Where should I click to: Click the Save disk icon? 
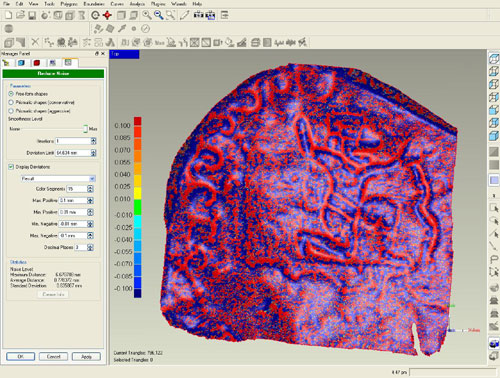pyautogui.click(x=32, y=15)
